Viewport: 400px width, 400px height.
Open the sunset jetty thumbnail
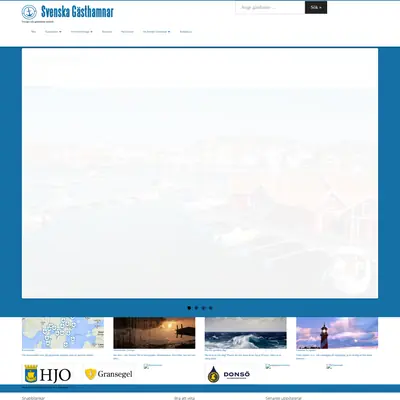pyautogui.click(x=154, y=333)
